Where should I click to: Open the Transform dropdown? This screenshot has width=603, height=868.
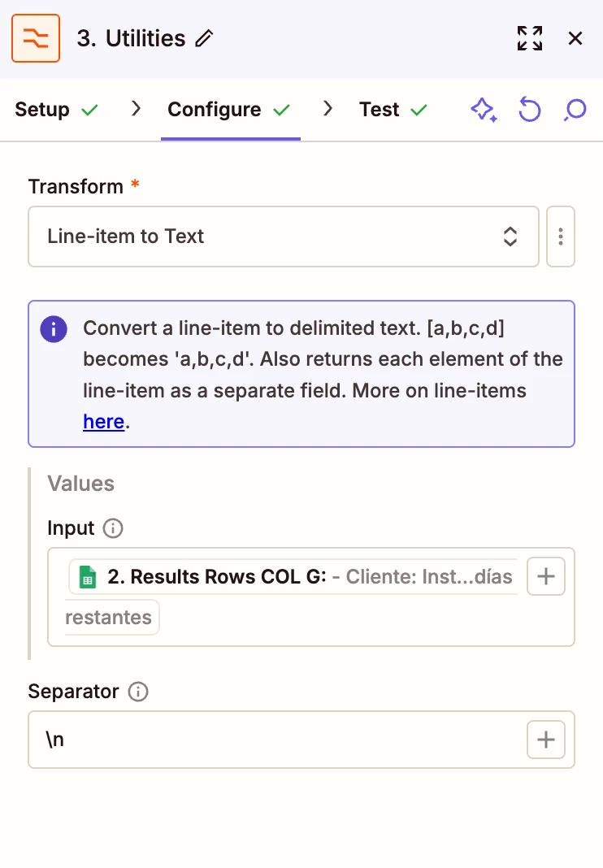click(x=283, y=237)
